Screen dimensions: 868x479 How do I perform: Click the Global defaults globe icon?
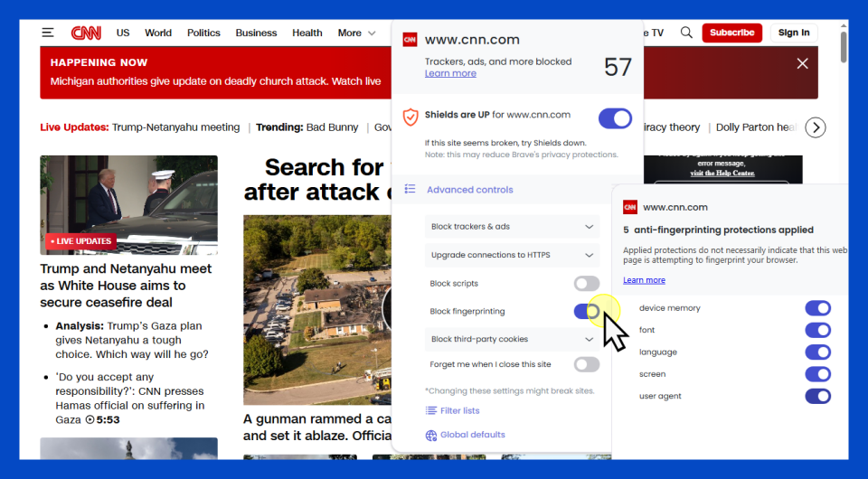click(431, 435)
